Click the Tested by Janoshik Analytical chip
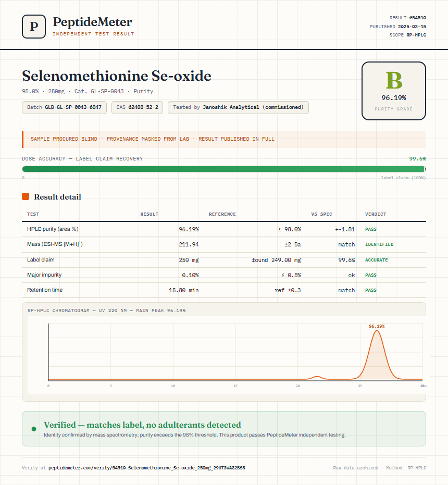This screenshot has width=448, height=485. (238, 107)
